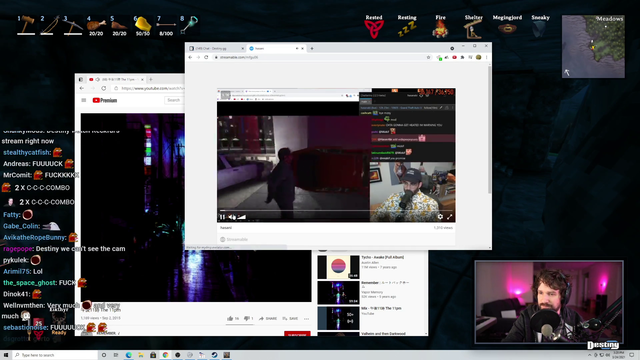
Task: Open Chrome's three-dot menu
Action: point(487,57)
